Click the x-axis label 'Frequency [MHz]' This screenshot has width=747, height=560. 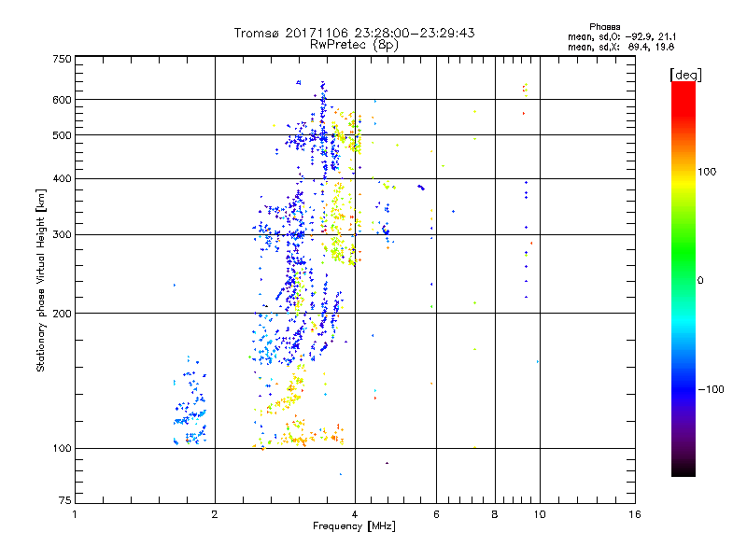[x=354, y=526]
